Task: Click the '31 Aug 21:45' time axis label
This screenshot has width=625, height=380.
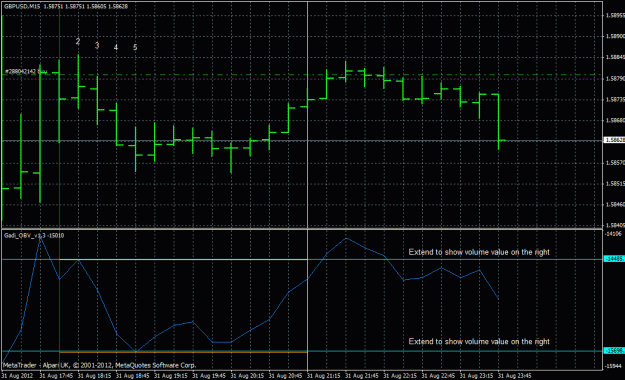Action: (x=362, y=376)
